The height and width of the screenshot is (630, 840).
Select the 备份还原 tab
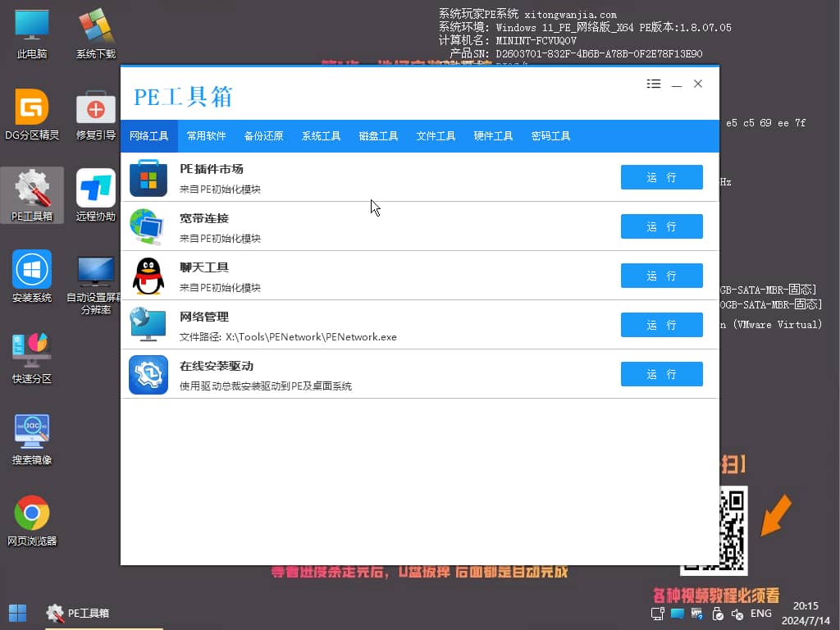pos(263,135)
